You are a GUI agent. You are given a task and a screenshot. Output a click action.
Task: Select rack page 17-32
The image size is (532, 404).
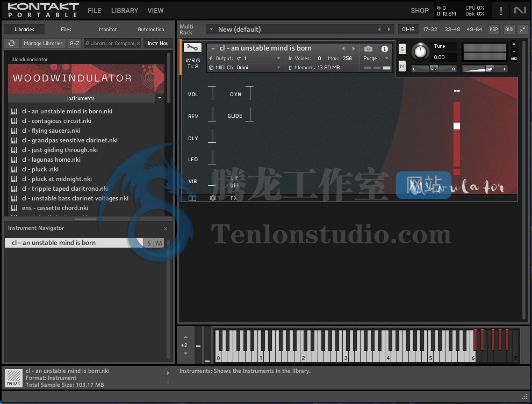430,30
